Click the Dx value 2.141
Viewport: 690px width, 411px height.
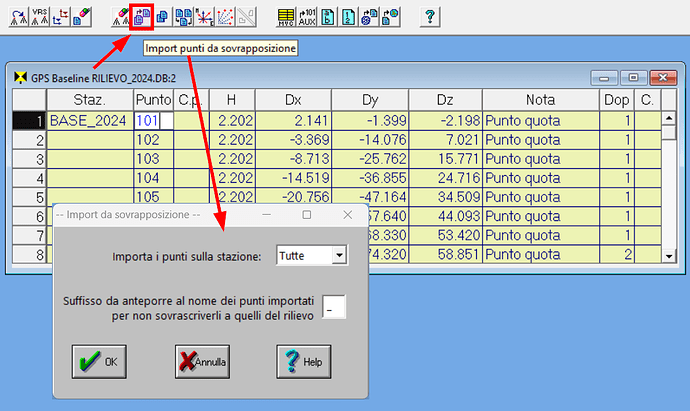(293, 121)
